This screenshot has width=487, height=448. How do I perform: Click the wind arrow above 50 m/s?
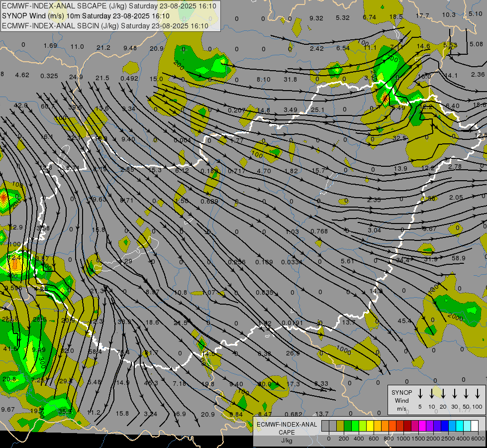[466, 394]
